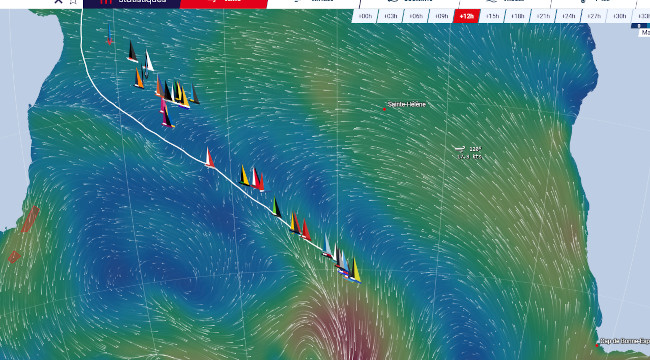Click the red and white boat on the white route line
Screen dimensions: 650x360
click(x=209, y=158)
